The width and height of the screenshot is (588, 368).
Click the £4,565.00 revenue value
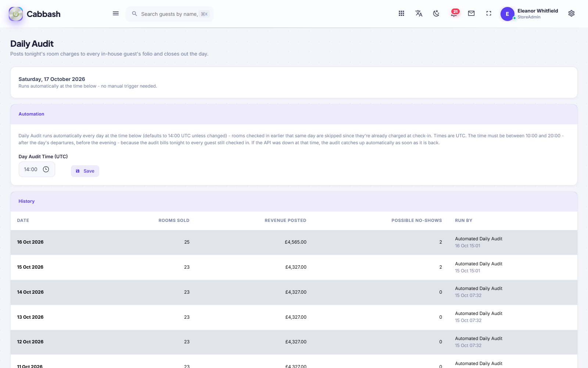click(295, 242)
